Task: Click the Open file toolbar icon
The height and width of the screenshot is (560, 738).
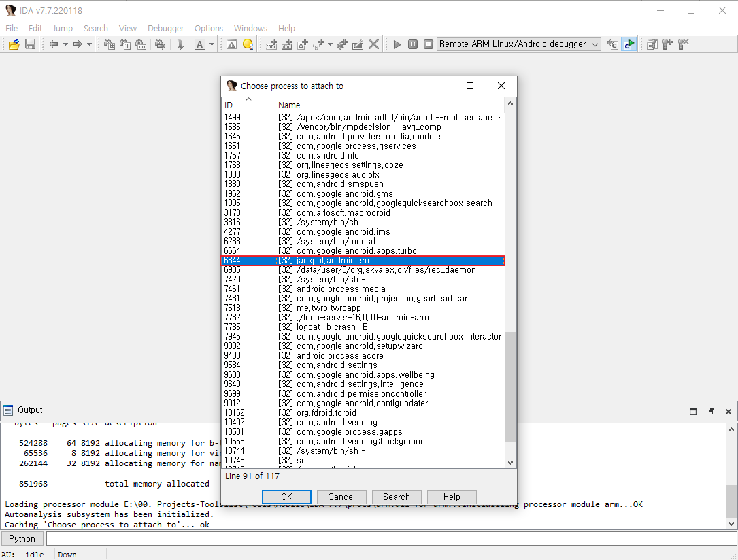Action: (14, 44)
